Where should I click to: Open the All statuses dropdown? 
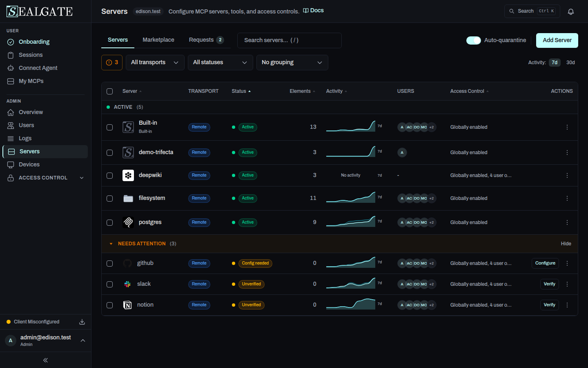pyautogui.click(x=220, y=63)
